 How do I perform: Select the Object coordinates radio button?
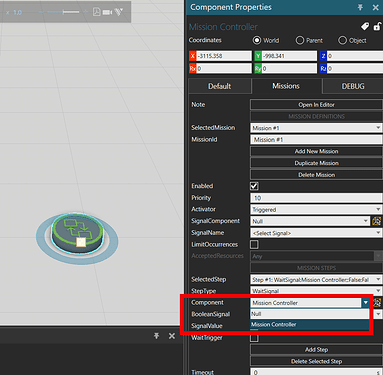click(342, 40)
